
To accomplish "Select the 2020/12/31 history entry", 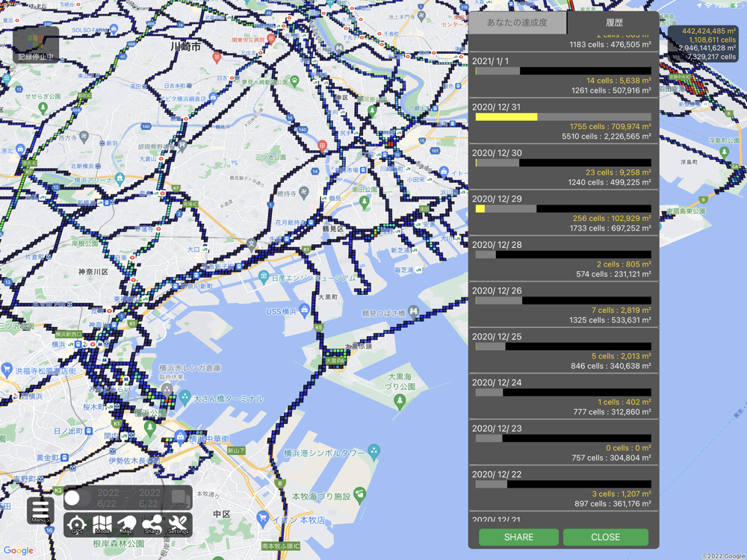I will coord(563,121).
